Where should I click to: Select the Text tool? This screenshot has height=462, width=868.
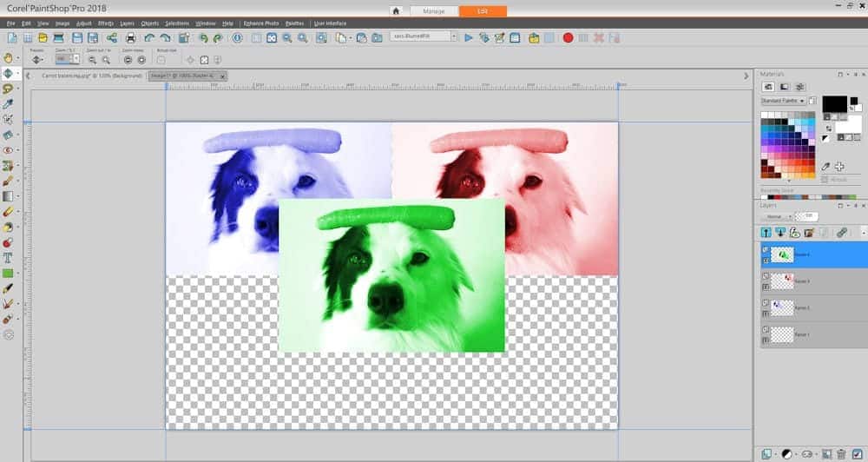(9, 258)
